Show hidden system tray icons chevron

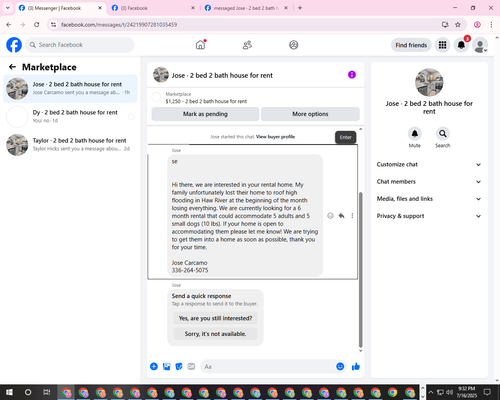point(430,392)
